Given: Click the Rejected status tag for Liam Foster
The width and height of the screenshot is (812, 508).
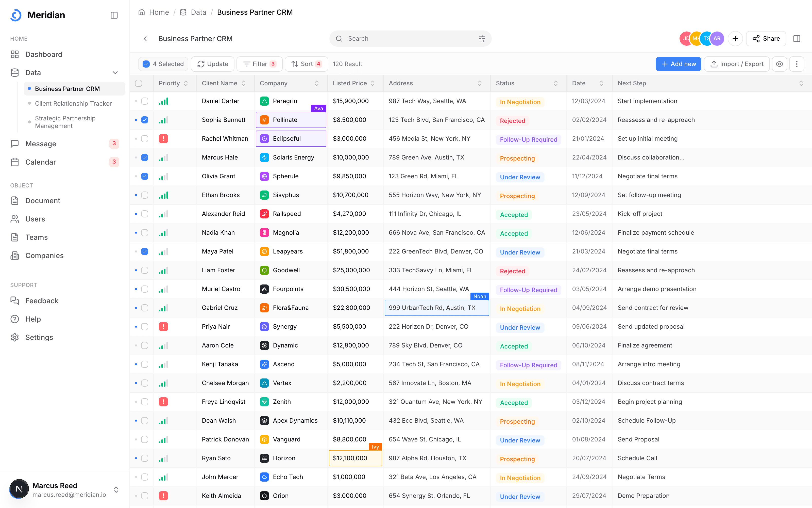Looking at the screenshot, I should click(512, 271).
